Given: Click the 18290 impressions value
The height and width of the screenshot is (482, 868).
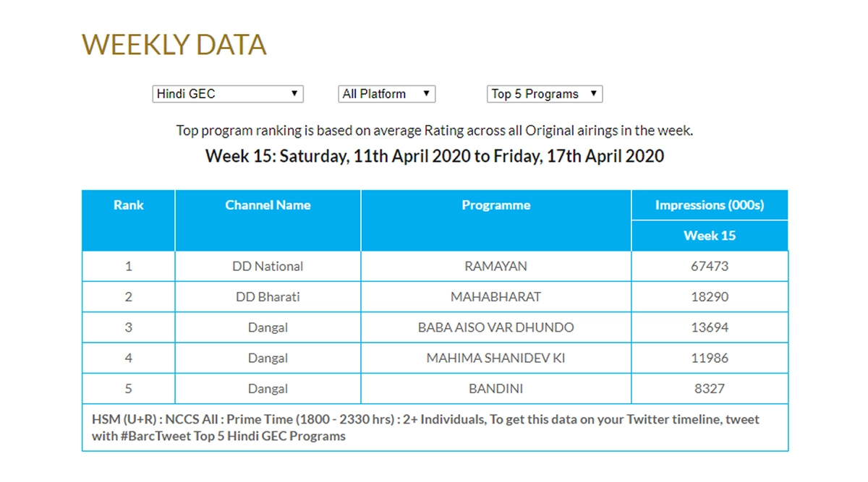Looking at the screenshot, I should pyautogui.click(x=710, y=297).
